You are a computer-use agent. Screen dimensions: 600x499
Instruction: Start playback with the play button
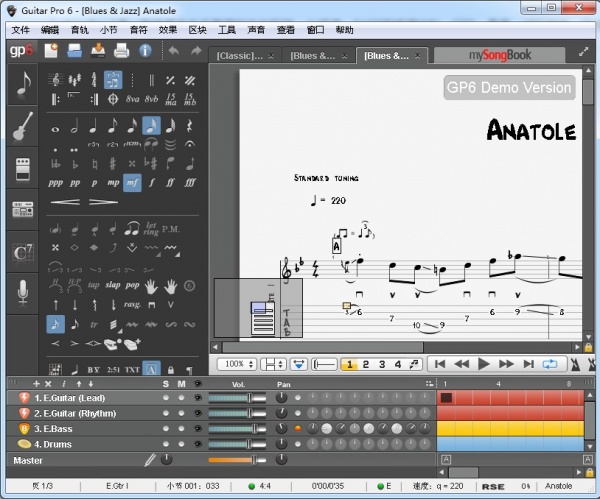pos(484,364)
